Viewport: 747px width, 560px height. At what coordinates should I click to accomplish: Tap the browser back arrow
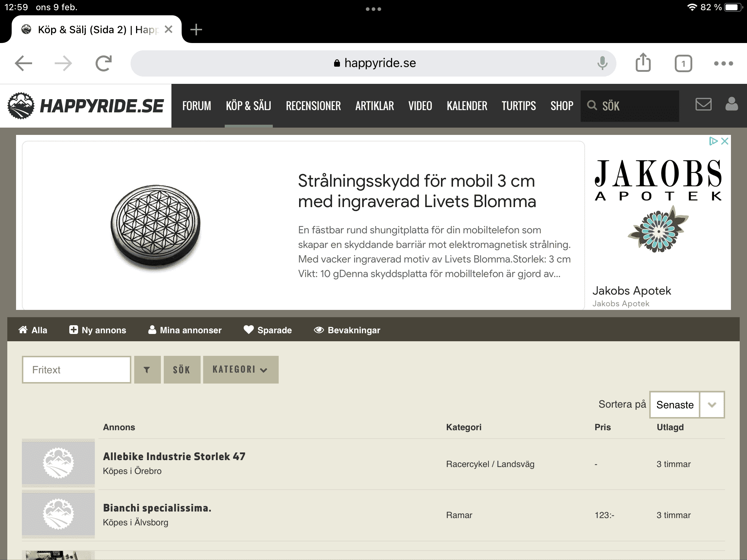coord(24,63)
